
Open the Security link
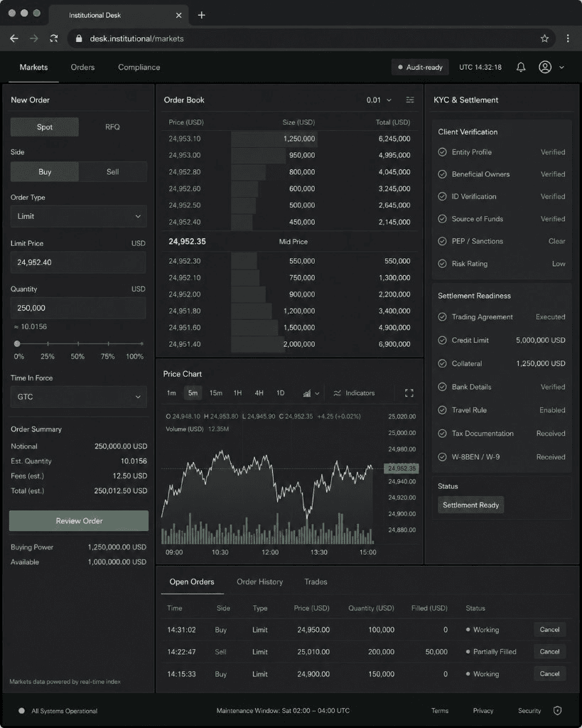[529, 711]
